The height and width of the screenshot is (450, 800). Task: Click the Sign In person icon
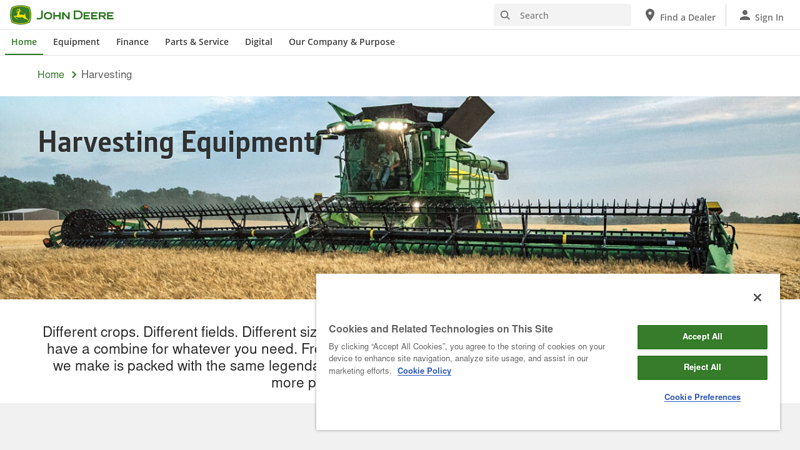[745, 15]
